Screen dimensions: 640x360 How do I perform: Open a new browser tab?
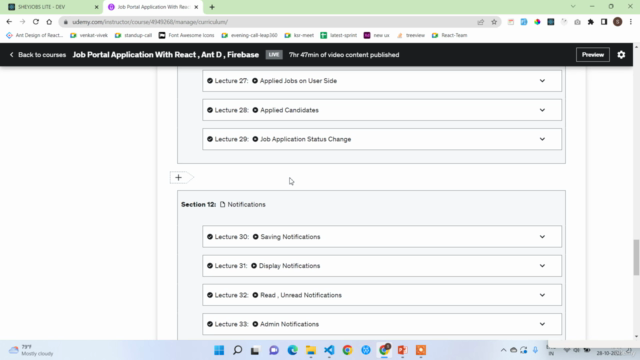212,7
